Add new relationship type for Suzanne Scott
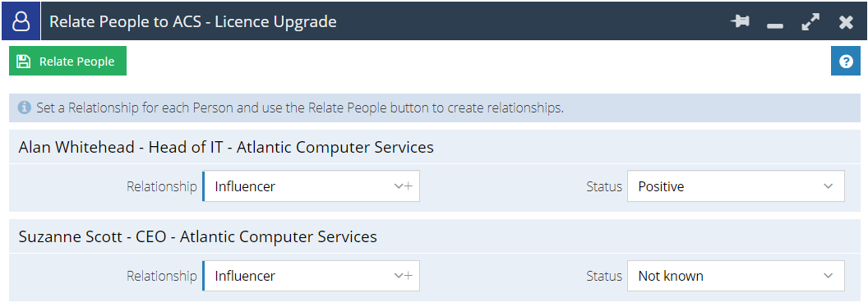Screen dimensions: 868x307 (x=409, y=276)
